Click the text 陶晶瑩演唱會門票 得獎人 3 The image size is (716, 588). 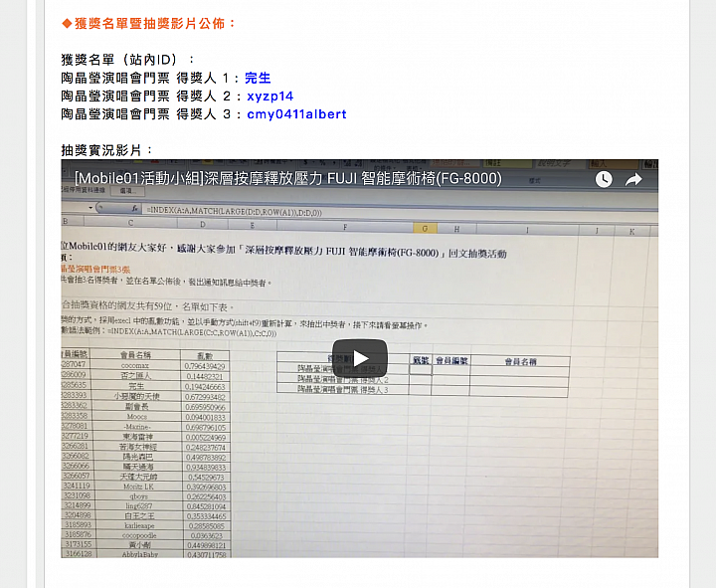(x=145, y=114)
